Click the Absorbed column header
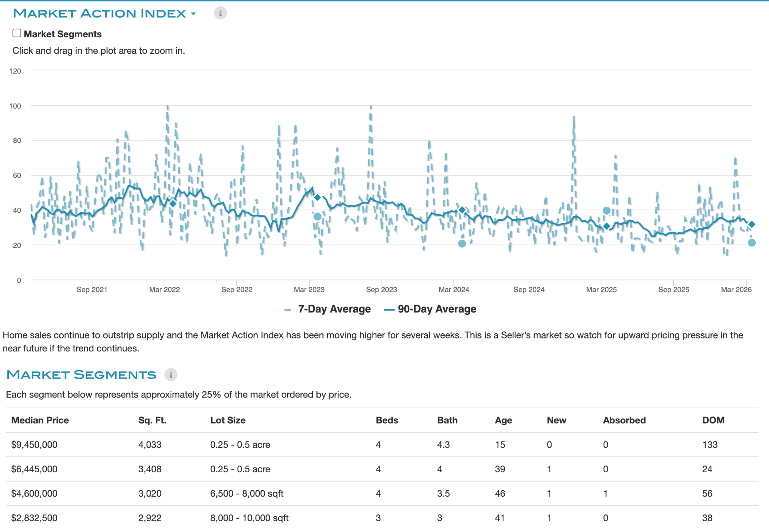The image size is (769, 532). pos(624,420)
